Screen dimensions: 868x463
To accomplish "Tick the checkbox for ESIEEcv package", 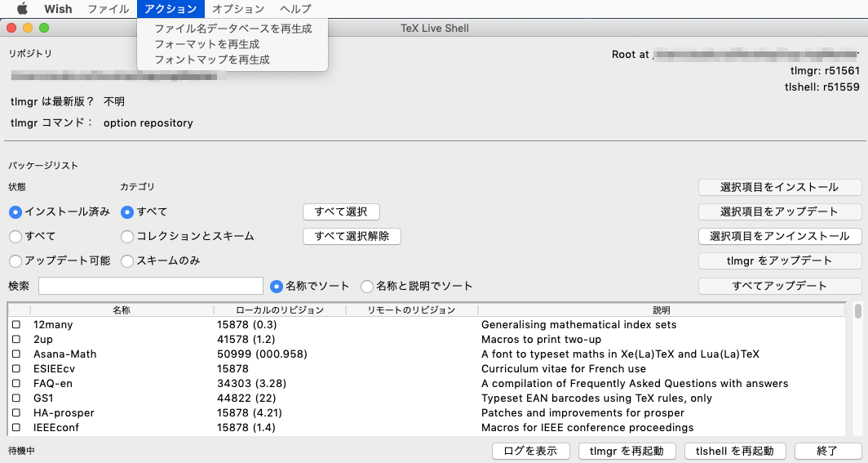I will [x=16, y=368].
